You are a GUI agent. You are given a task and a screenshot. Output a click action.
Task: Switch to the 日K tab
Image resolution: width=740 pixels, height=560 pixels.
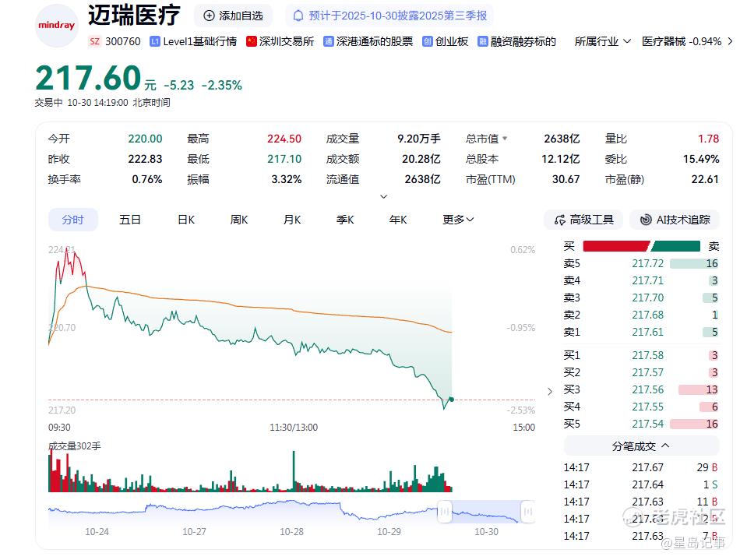(186, 220)
